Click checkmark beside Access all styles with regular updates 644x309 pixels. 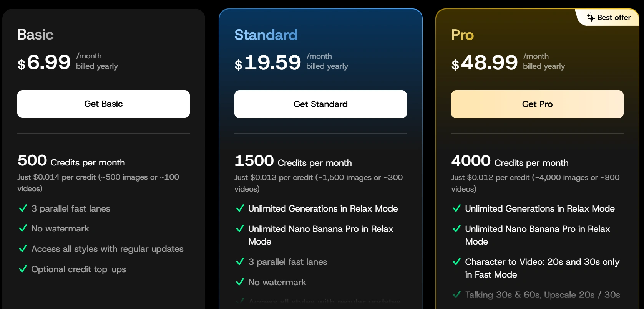[x=23, y=249]
